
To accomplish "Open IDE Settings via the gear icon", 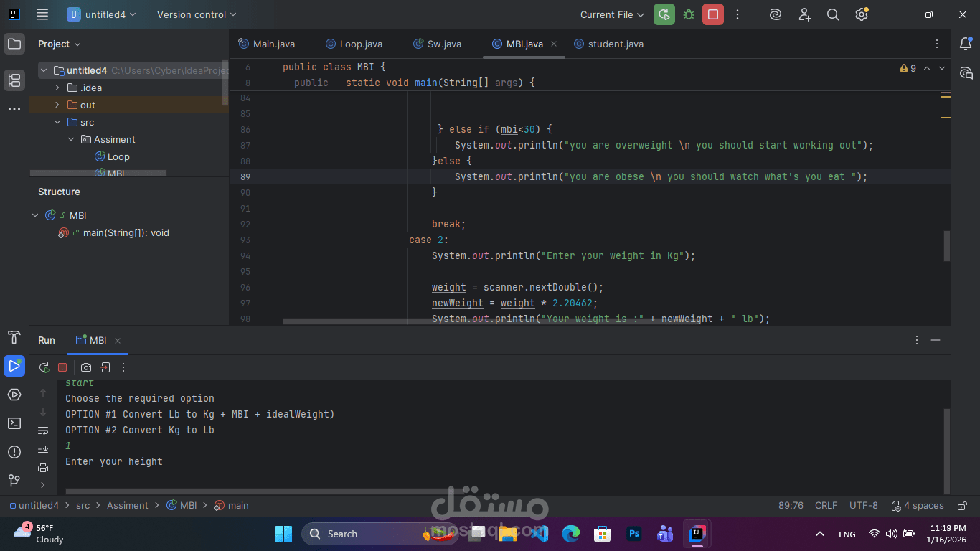I will [862, 14].
